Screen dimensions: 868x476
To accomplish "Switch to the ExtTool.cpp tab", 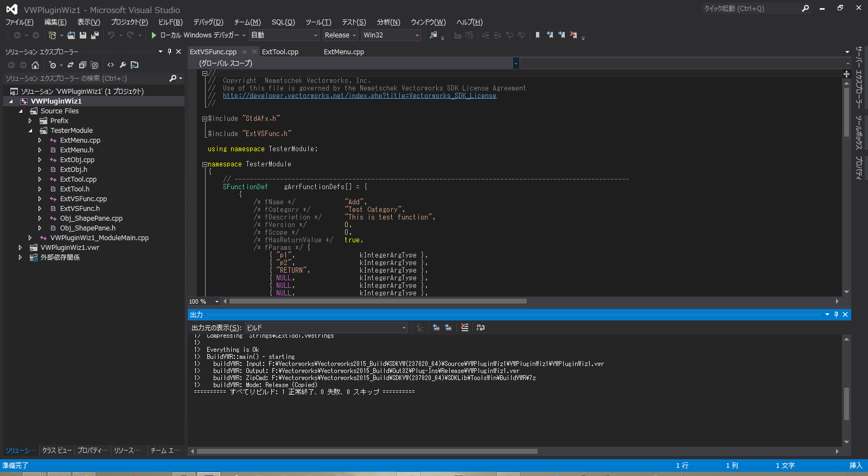I will (280, 52).
